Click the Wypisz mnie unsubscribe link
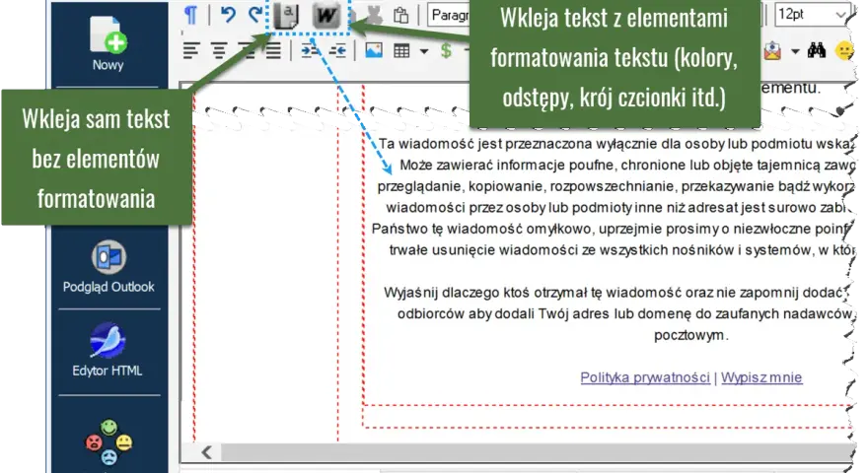The height and width of the screenshot is (473, 868). [761, 377]
